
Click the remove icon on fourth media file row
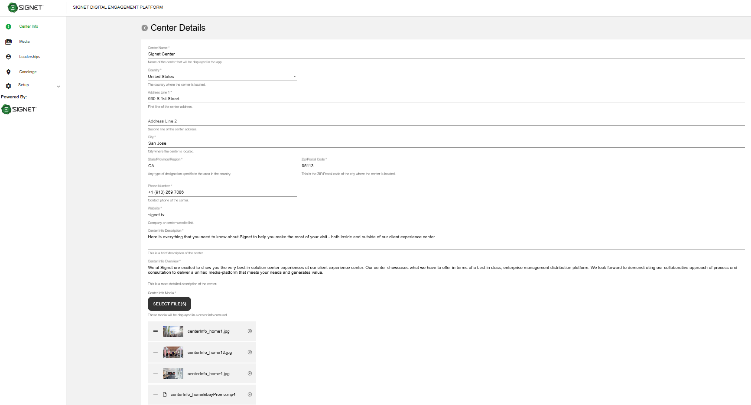click(x=250, y=394)
